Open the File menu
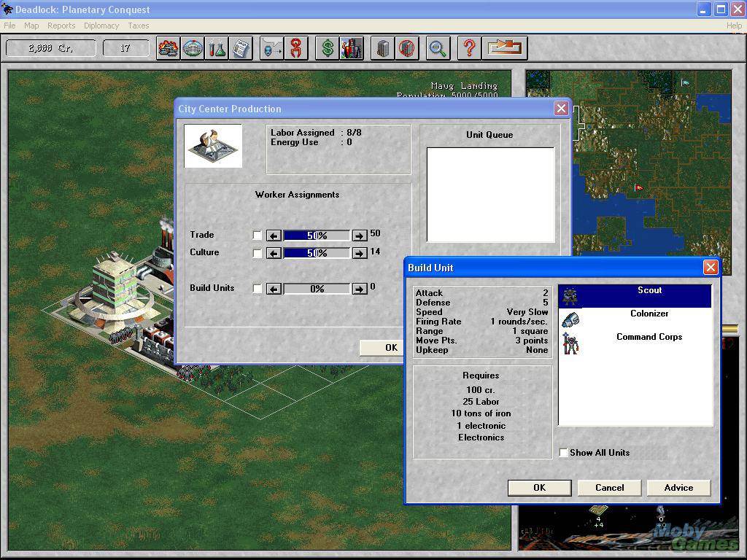Viewport: 747px width, 560px height. 9,26
